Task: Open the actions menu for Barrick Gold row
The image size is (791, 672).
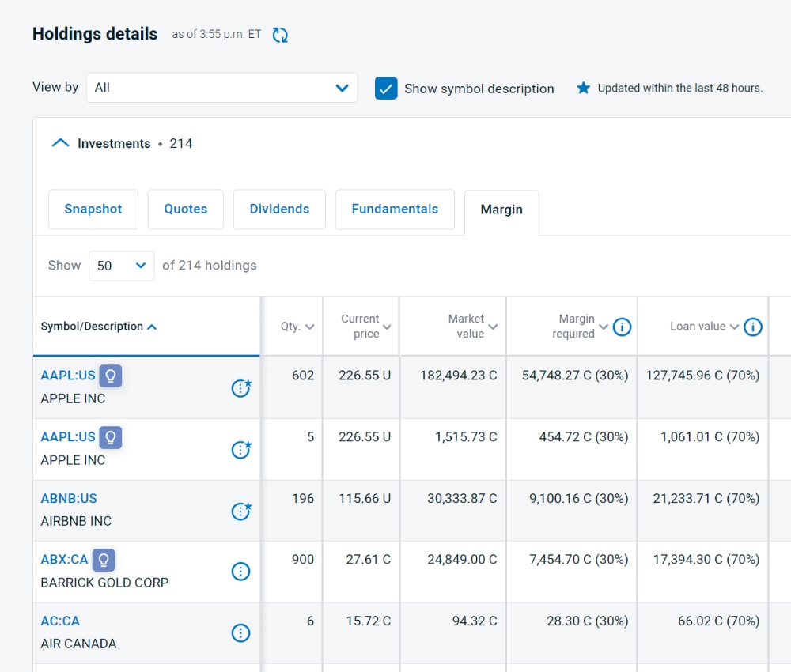Action: point(241,572)
